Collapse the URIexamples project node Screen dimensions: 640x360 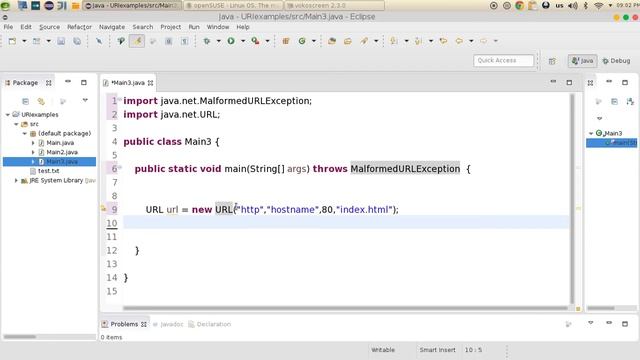[8, 115]
